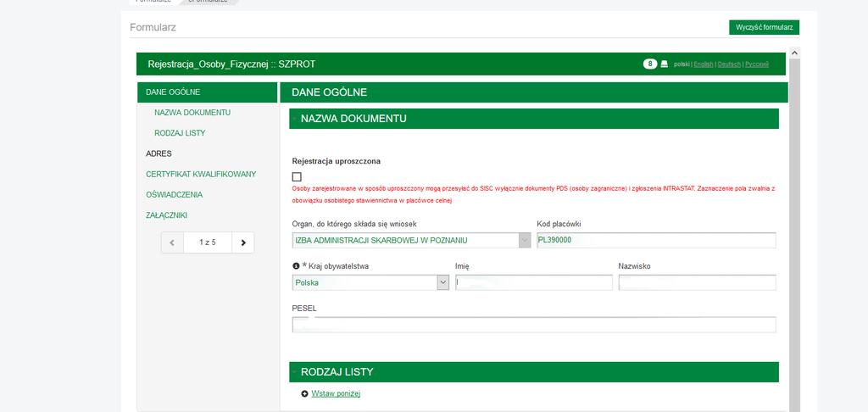
Task: Go to the ADRES section
Action: tap(159, 153)
